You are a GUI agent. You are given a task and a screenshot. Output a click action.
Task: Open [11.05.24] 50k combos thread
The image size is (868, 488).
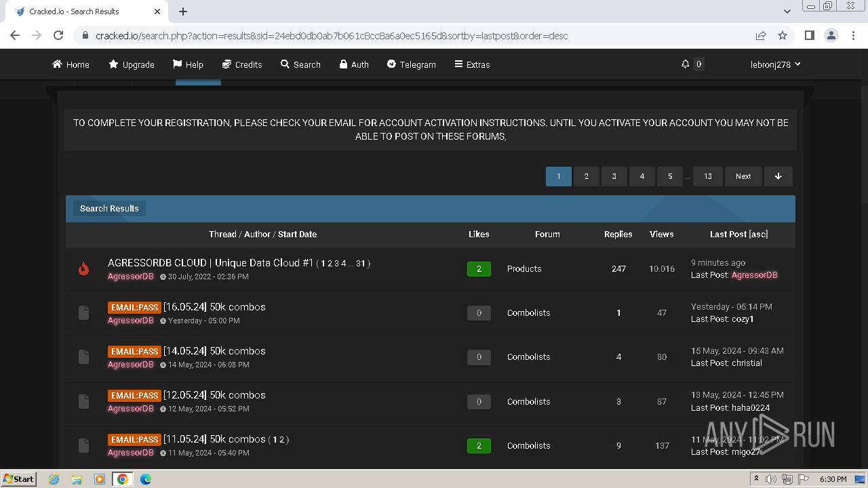click(x=214, y=439)
